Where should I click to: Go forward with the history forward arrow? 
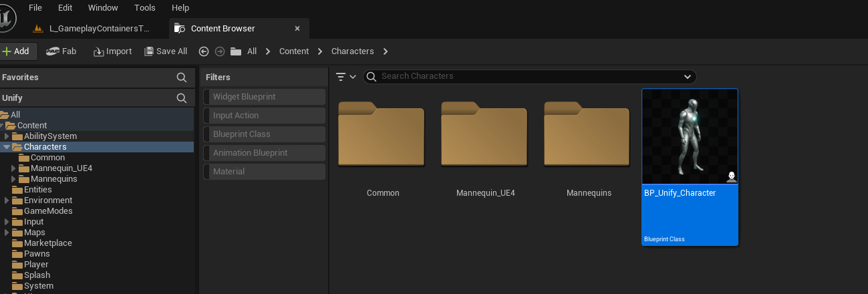219,51
